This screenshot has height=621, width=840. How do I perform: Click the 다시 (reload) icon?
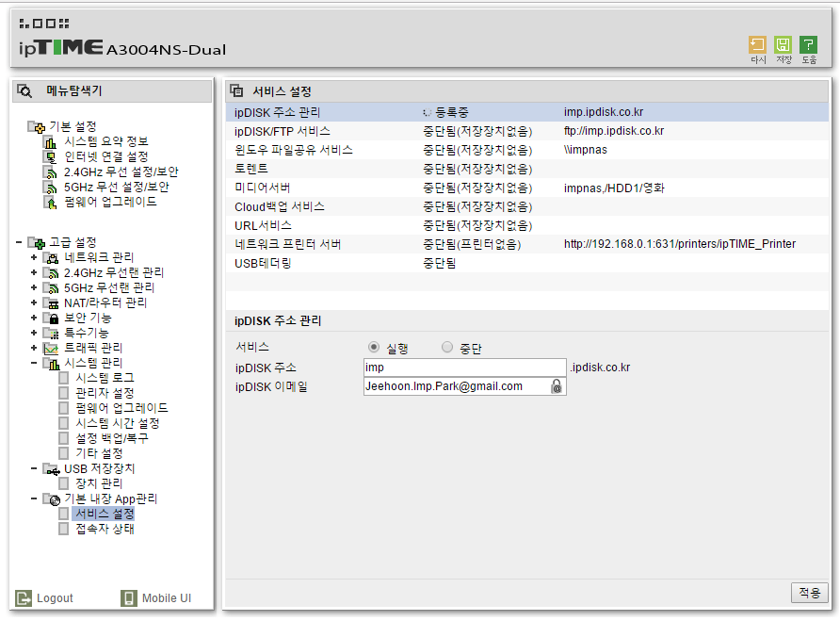[757, 45]
